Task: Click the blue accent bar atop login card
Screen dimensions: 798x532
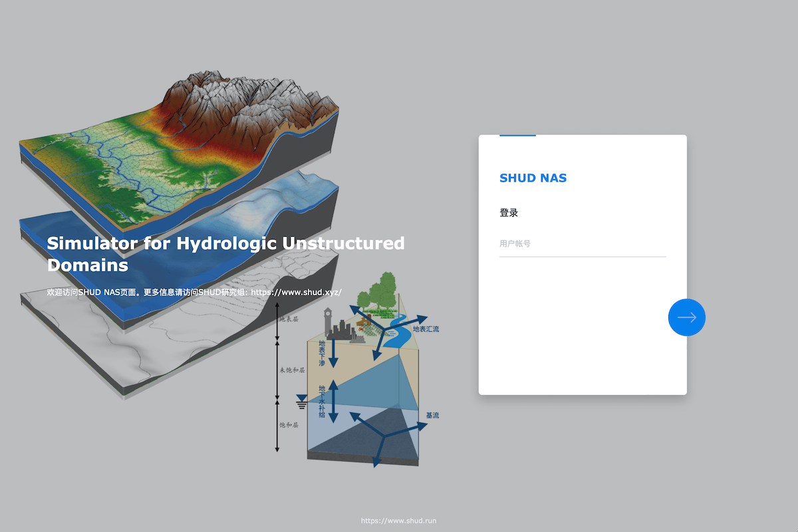Action: [517, 136]
